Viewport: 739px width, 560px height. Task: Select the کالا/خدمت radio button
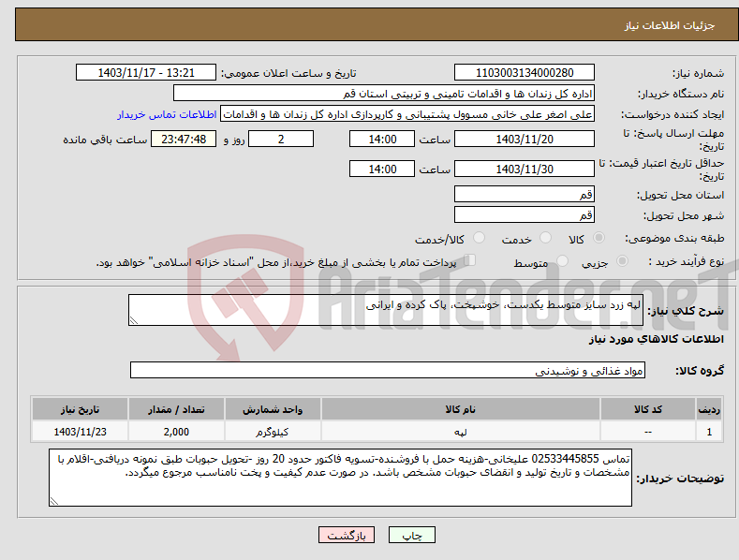tap(479, 238)
